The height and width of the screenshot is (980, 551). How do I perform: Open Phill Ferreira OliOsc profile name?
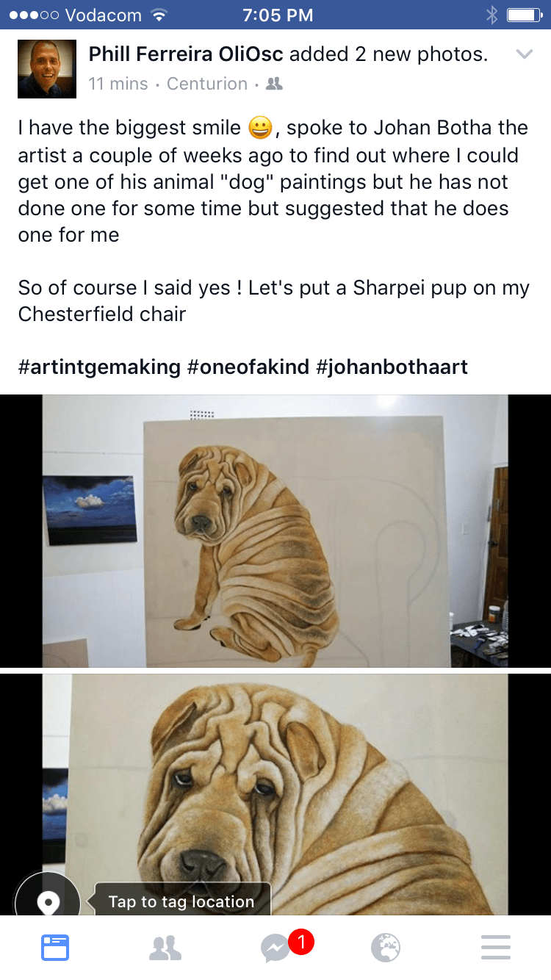click(x=186, y=54)
